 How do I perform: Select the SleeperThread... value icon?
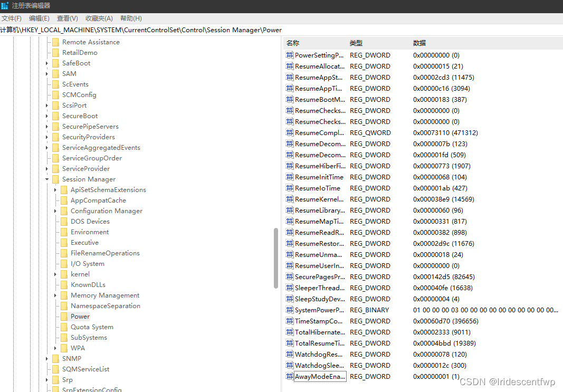tap(290, 288)
